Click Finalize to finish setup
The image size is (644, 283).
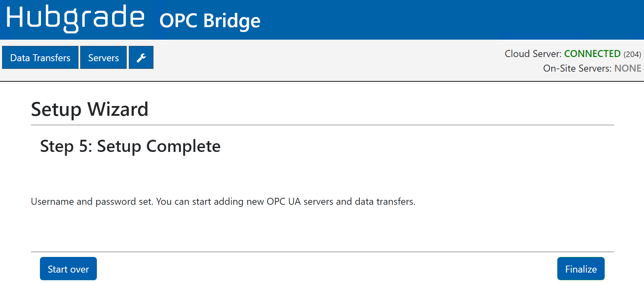(x=580, y=269)
